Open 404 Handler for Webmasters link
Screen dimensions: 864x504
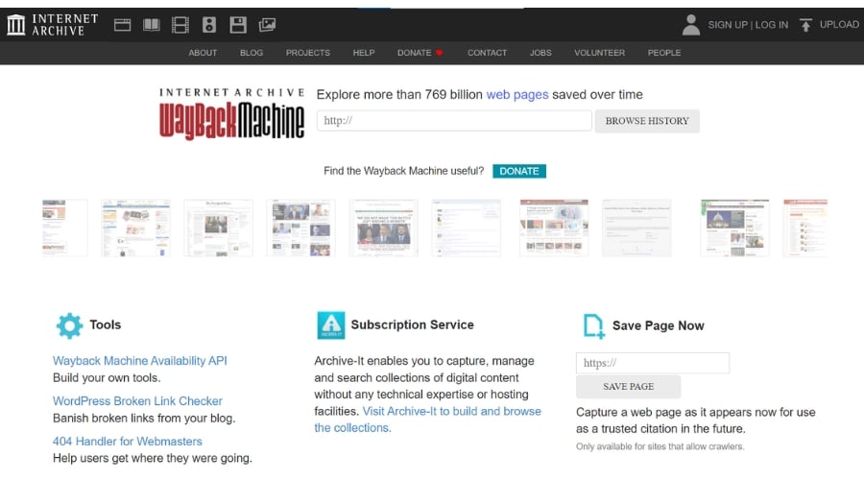[128, 442]
